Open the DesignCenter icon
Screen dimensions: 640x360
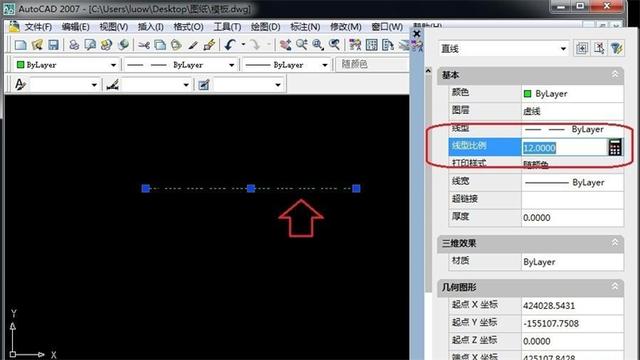click(x=371, y=44)
